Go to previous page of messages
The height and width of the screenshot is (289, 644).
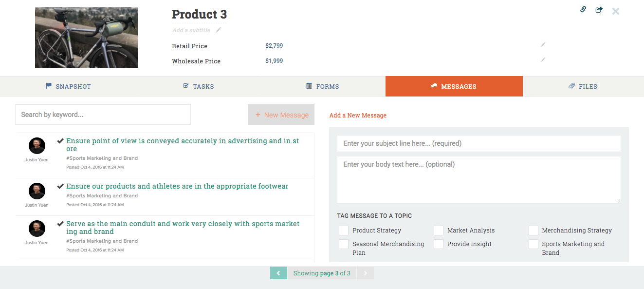pyautogui.click(x=278, y=273)
